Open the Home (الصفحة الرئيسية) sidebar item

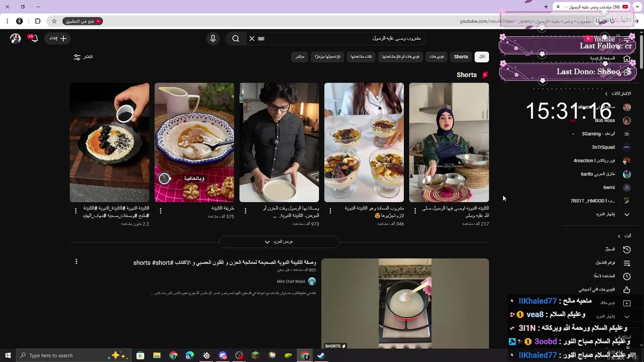pos(610,58)
